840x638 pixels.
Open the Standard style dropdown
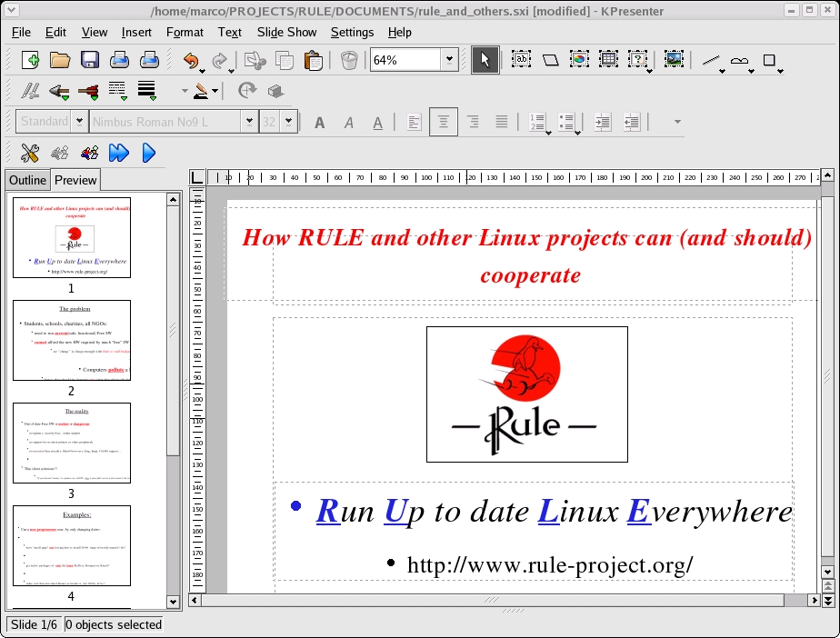click(x=79, y=122)
